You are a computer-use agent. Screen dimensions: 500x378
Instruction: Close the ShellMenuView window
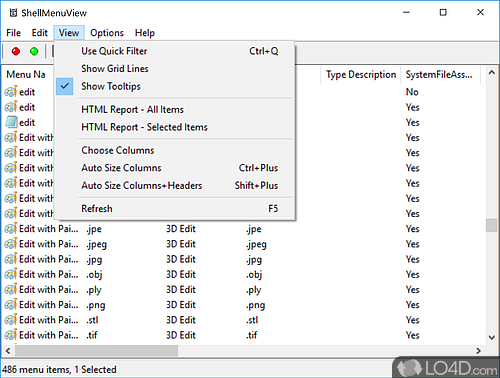click(x=480, y=12)
